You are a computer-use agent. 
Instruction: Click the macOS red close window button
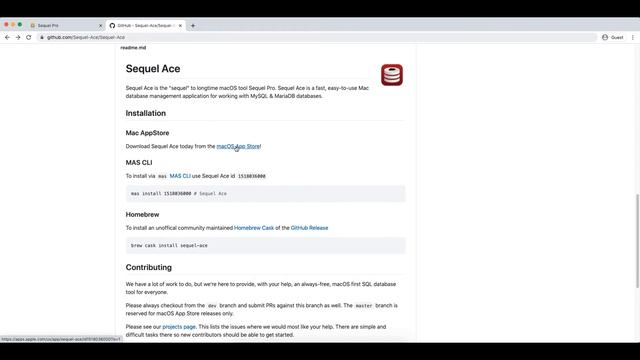[x=6, y=25]
